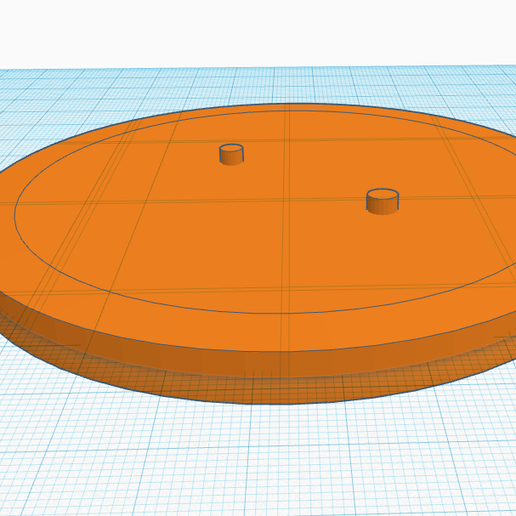Click the top face of the right peg

[382, 194]
